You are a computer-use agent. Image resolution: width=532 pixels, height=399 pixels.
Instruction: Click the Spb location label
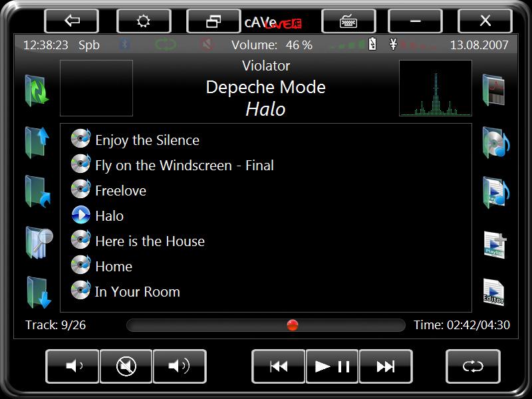(x=89, y=45)
